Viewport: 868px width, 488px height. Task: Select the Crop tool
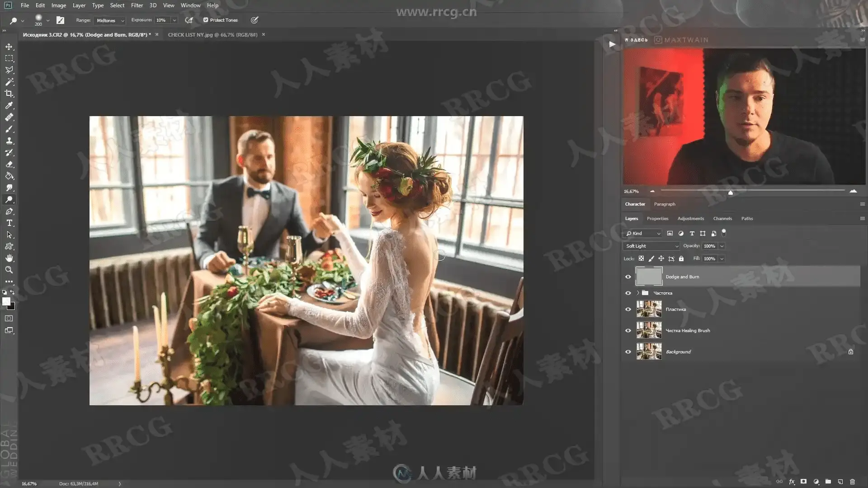pos(9,94)
